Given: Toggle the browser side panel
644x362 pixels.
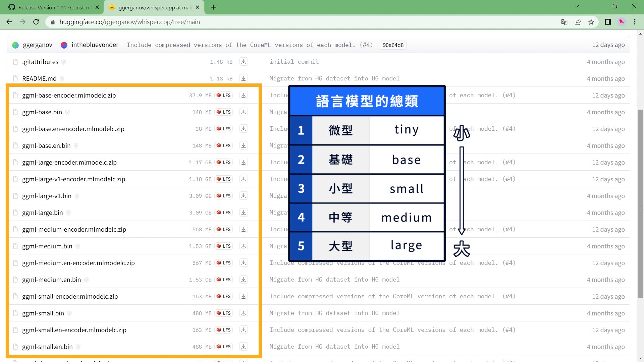Looking at the screenshot, I should pos(608,22).
